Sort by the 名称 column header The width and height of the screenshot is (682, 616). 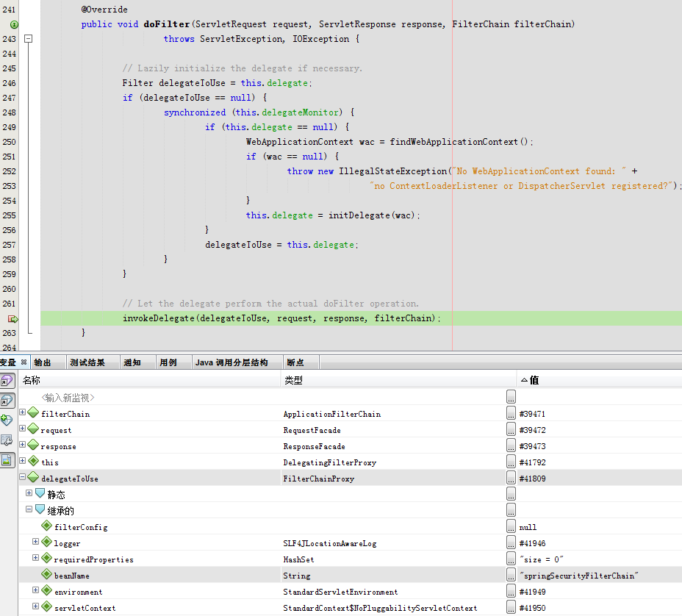pos(150,380)
